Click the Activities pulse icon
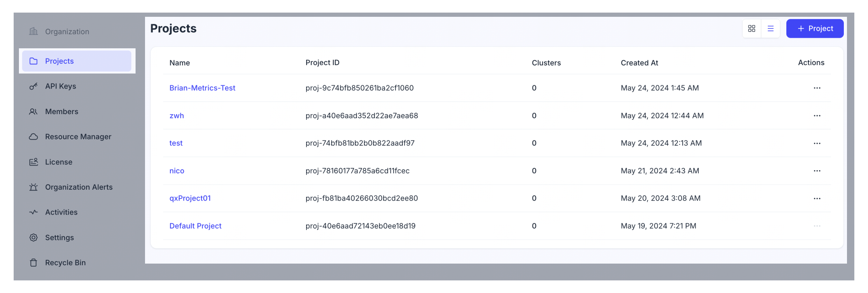The height and width of the screenshot is (293, 868). [33, 212]
